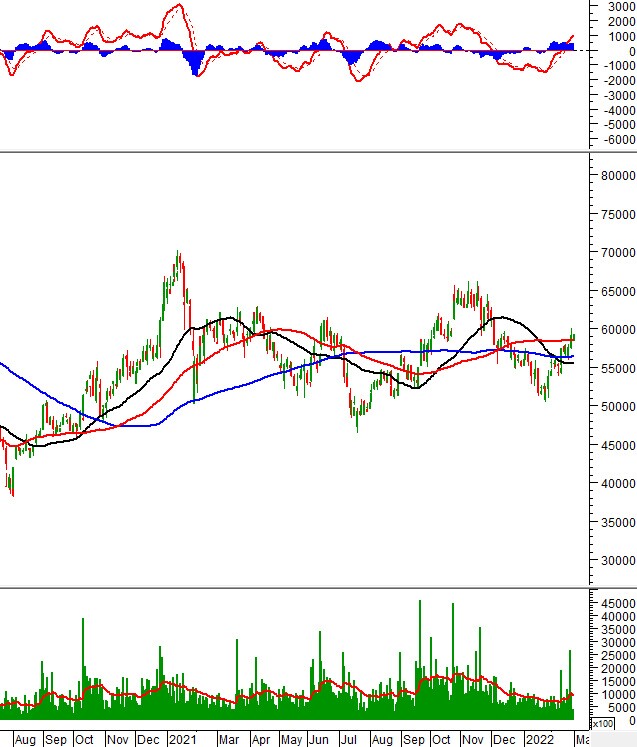Click 35000 on the volume axis
The width and height of the screenshot is (637, 747).
pos(617,630)
